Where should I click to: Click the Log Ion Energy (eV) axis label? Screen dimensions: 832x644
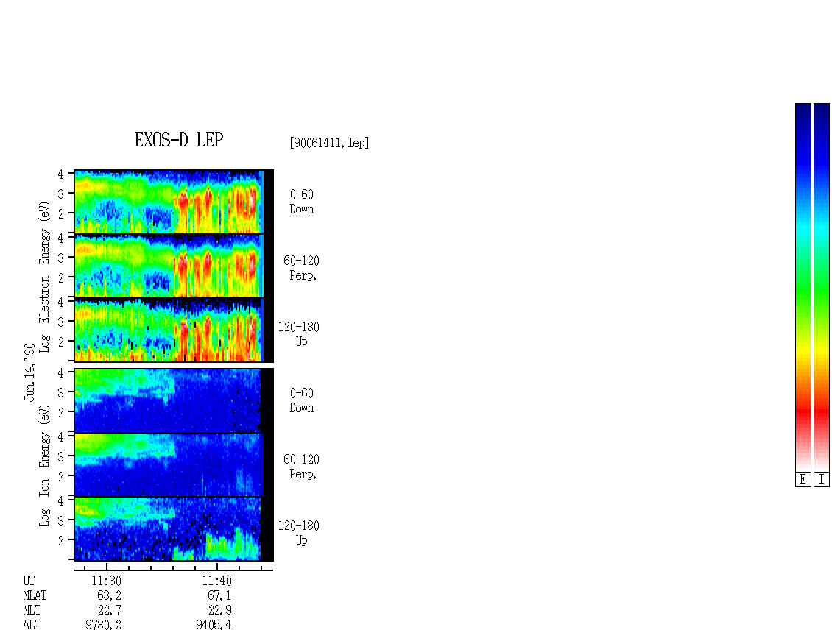pyautogui.click(x=44, y=465)
